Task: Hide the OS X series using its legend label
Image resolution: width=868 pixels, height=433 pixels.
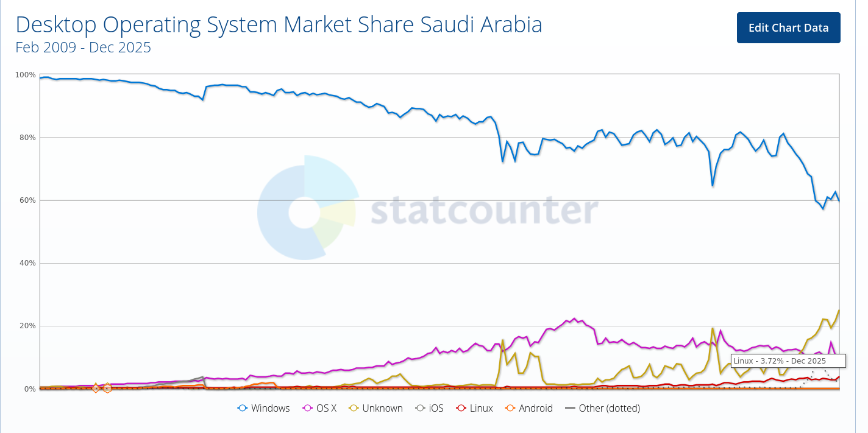Action: [326, 409]
